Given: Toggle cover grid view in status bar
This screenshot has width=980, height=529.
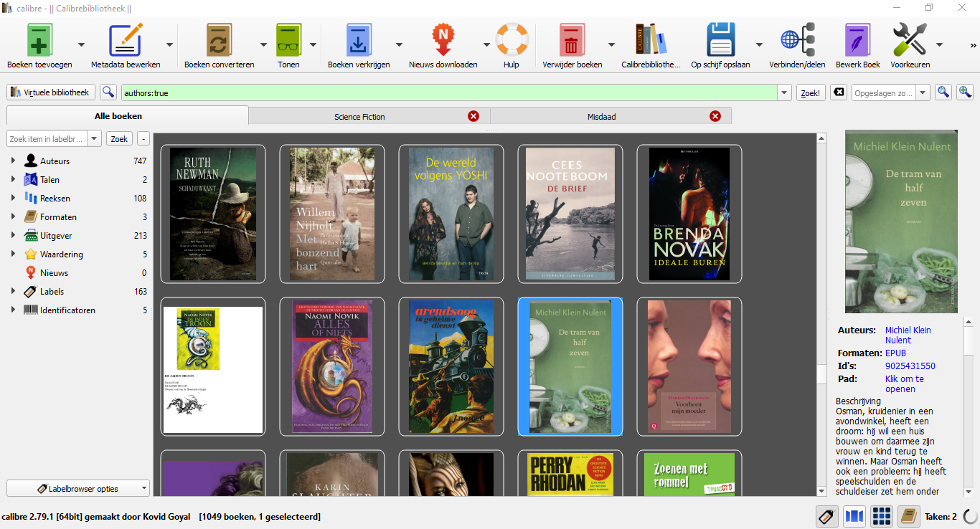Looking at the screenshot, I should 882,516.
